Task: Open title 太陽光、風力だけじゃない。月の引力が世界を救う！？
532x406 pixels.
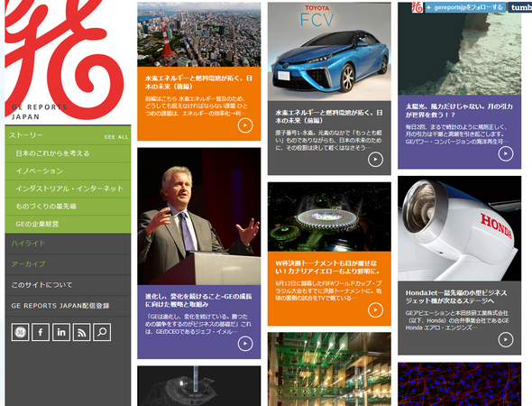Action: [459, 111]
